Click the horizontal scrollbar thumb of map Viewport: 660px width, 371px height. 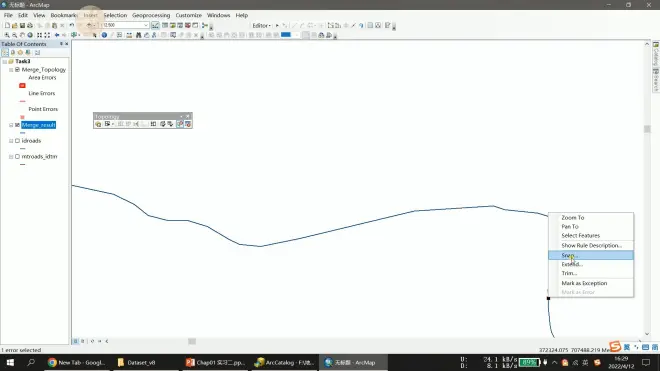pyautogui.click(x=192, y=342)
